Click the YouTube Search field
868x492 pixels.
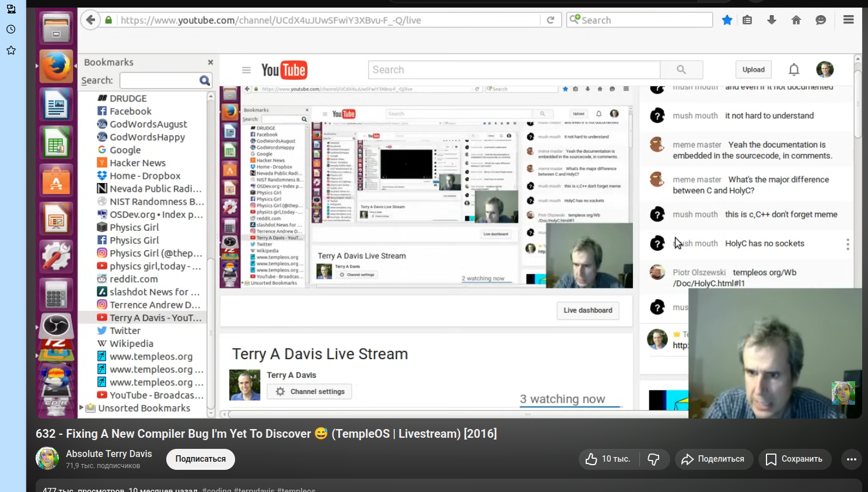(x=514, y=70)
